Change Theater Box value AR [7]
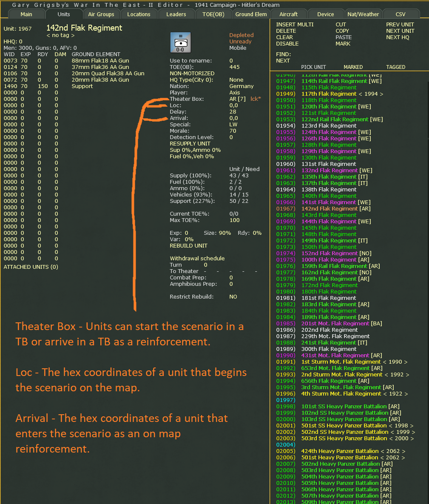Screen dimensions: 429x504 238,99
